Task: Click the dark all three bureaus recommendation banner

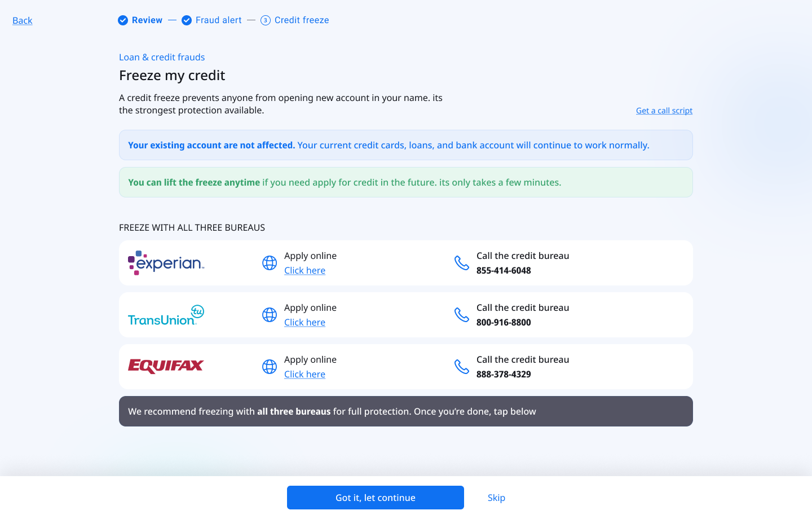Action: click(406, 411)
